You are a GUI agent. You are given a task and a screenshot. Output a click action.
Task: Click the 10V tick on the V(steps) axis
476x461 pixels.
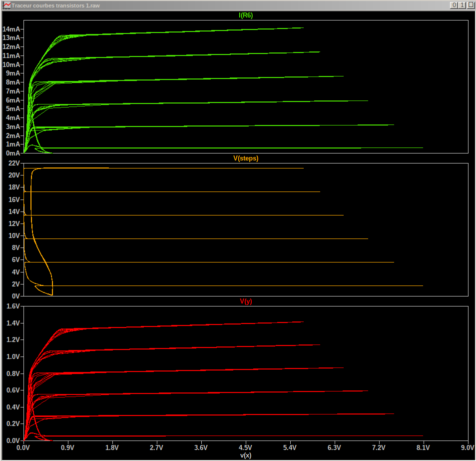(x=14, y=235)
